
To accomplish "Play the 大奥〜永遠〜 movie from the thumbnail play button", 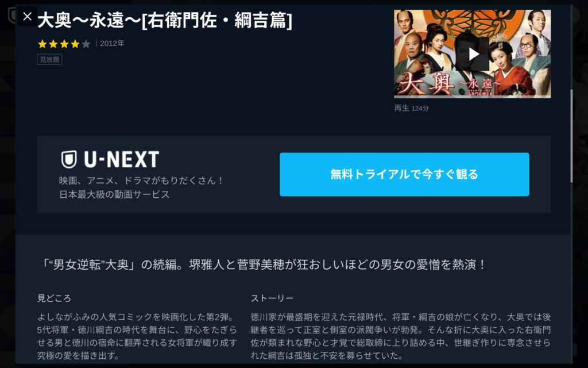I will click(x=474, y=54).
